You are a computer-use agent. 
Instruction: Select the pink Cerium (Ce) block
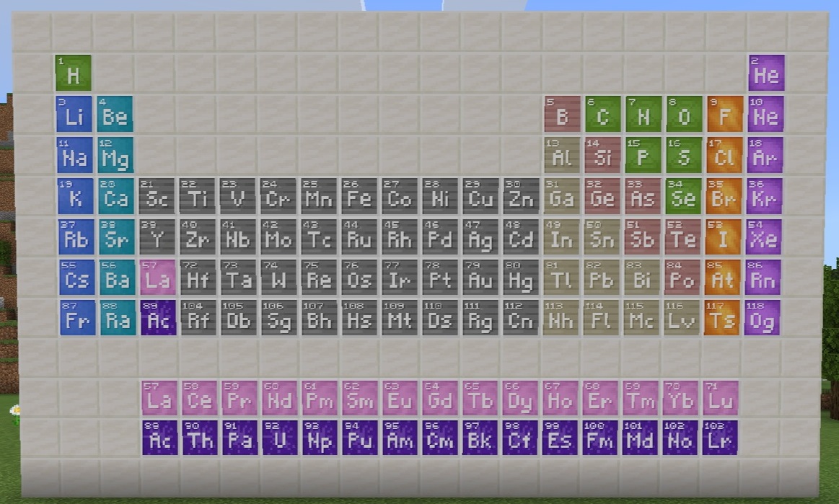(200, 398)
